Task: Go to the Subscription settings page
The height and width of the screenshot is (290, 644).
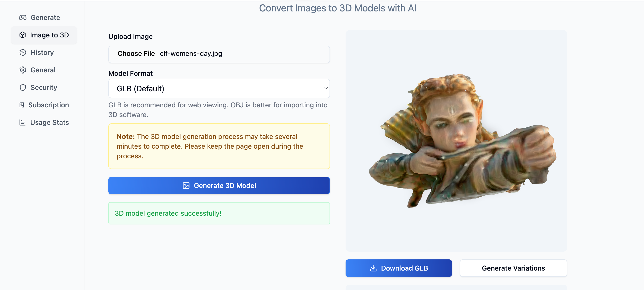Action: coord(49,105)
